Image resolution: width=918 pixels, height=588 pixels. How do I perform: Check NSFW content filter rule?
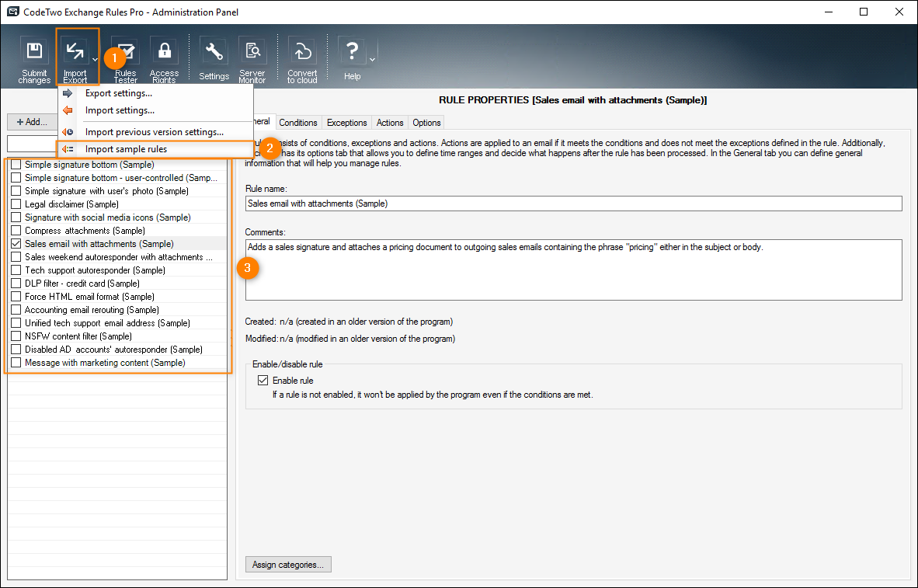pos(16,336)
